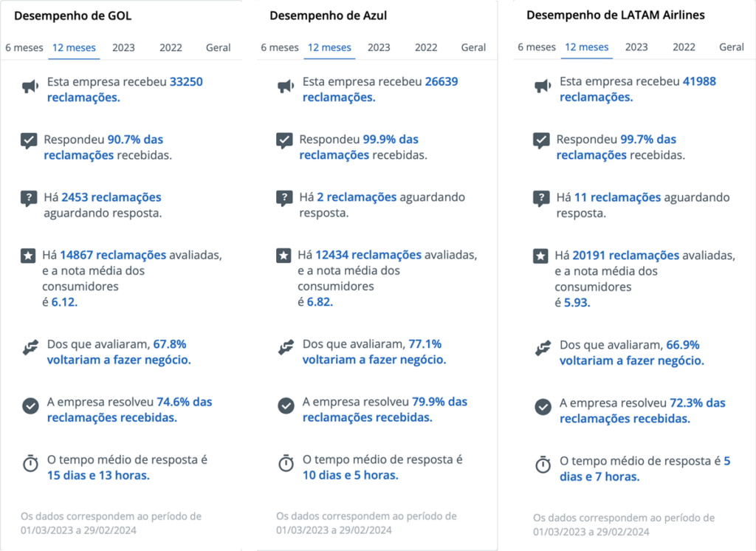
Task: Open the 2022 tab in GOL panel
Action: (x=171, y=47)
